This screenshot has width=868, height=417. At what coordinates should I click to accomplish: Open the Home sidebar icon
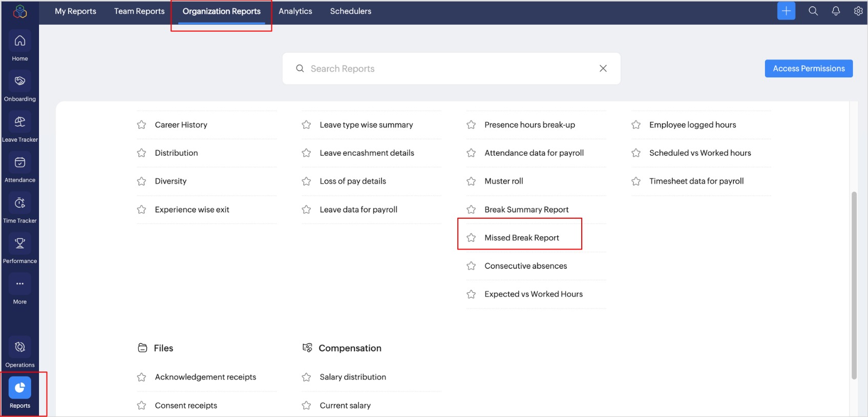(20, 41)
